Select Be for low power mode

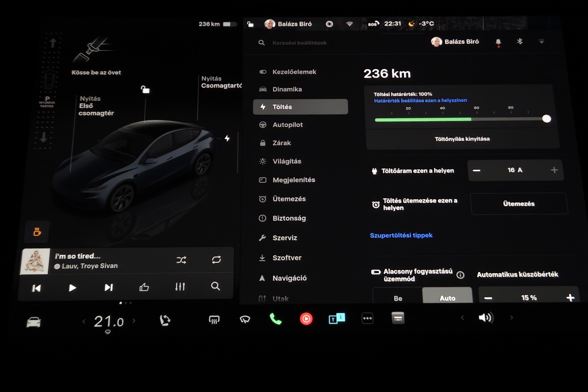398,298
